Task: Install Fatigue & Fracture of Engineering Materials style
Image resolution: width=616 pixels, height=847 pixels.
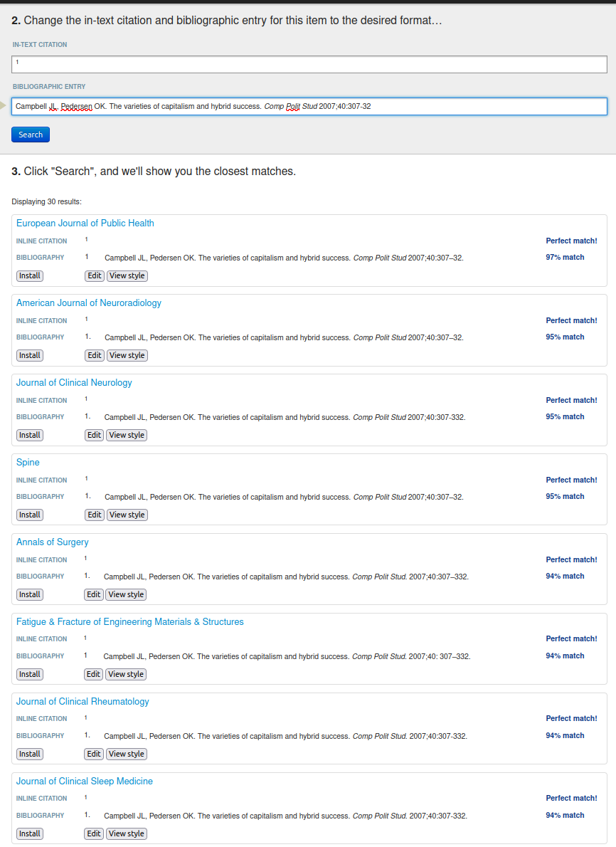Action: 30,674
